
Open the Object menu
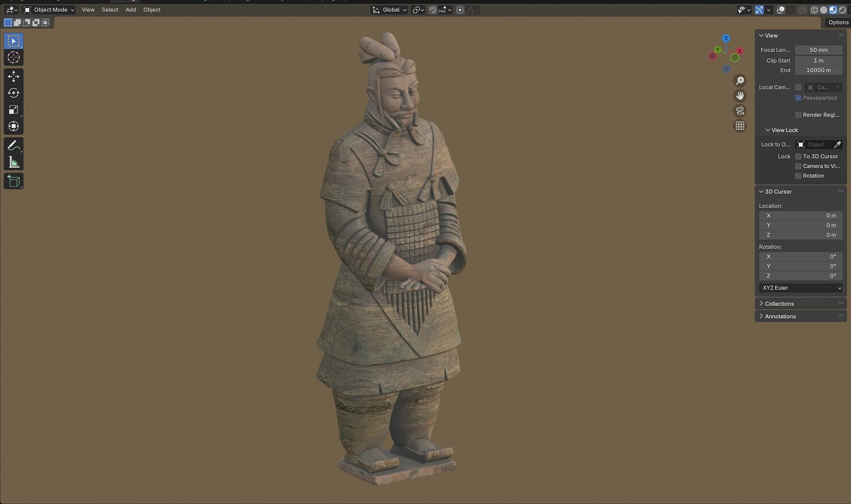click(152, 10)
